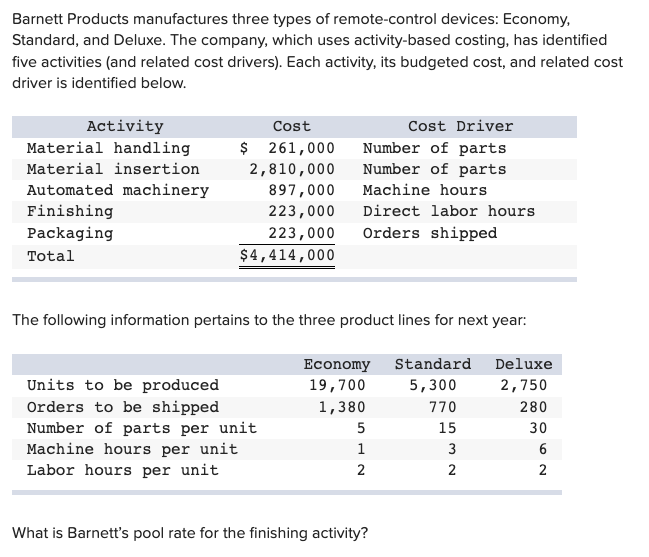Click the finishing activity pool rate question
This screenshot has height=557, width=649.
[189, 532]
